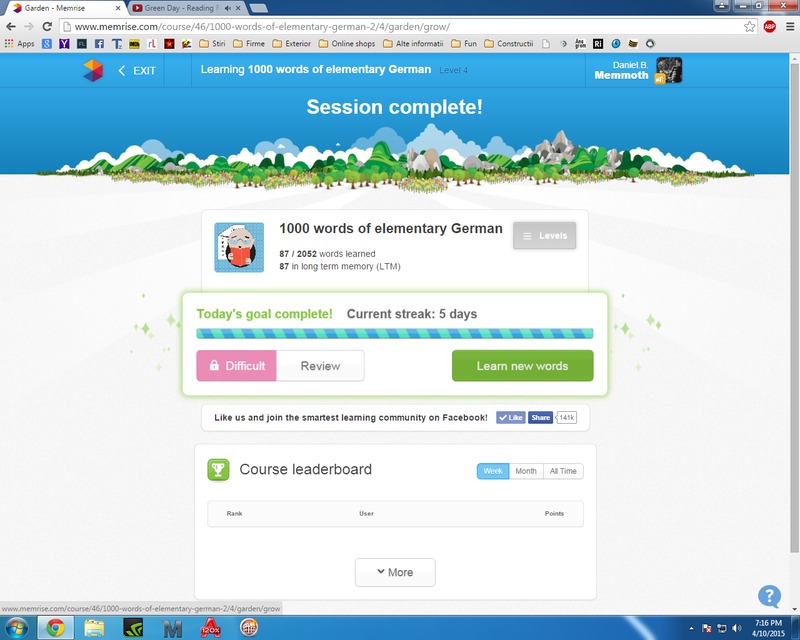Screen dimensions: 800x640
Task: Switch leaderboard to Month
Action: (526, 471)
